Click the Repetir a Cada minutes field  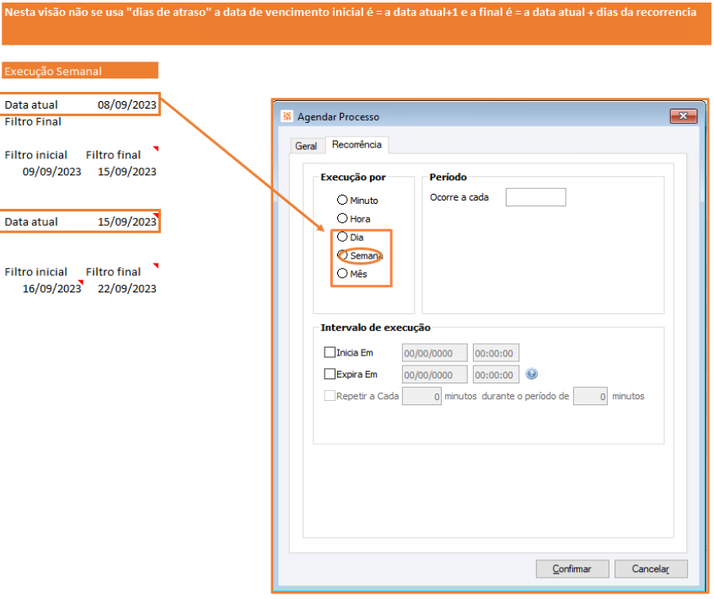point(422,396)
